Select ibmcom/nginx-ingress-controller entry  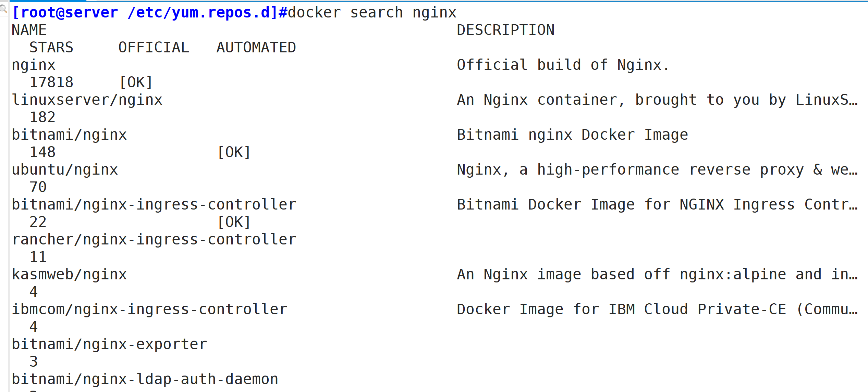[x=149, y=309]
